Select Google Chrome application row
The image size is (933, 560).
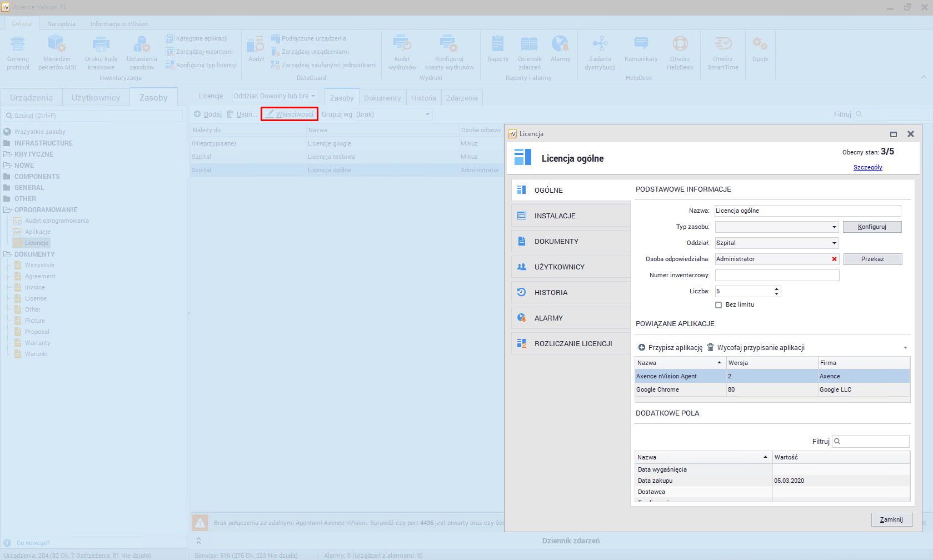click(658, 390)
